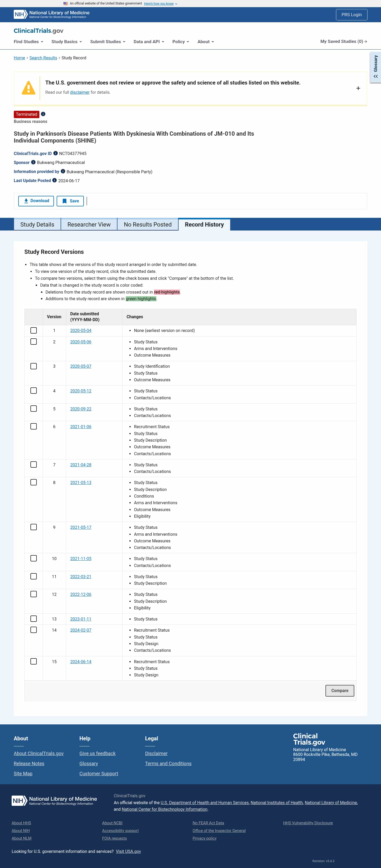Click Here's how you know link
The width and height of the screenshot is (381, 868).
tap(158, 3)
